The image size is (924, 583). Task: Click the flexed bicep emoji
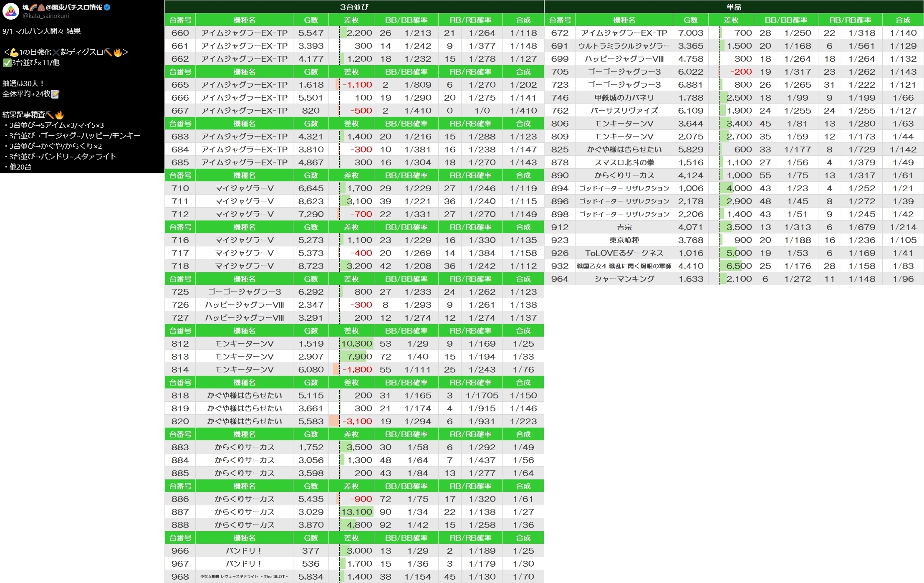point(14,52)
